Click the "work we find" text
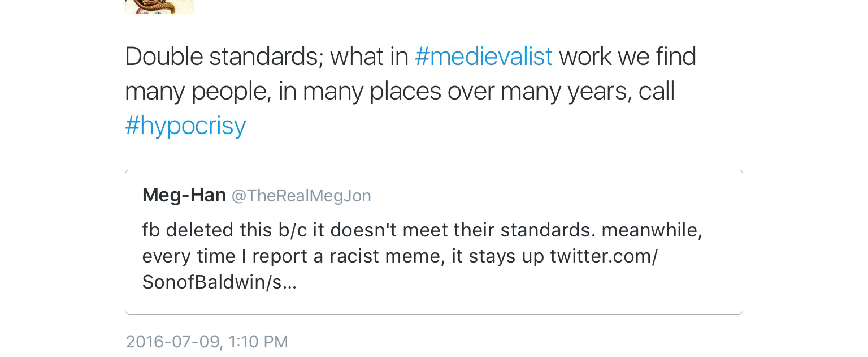 (x=627, y=57)
